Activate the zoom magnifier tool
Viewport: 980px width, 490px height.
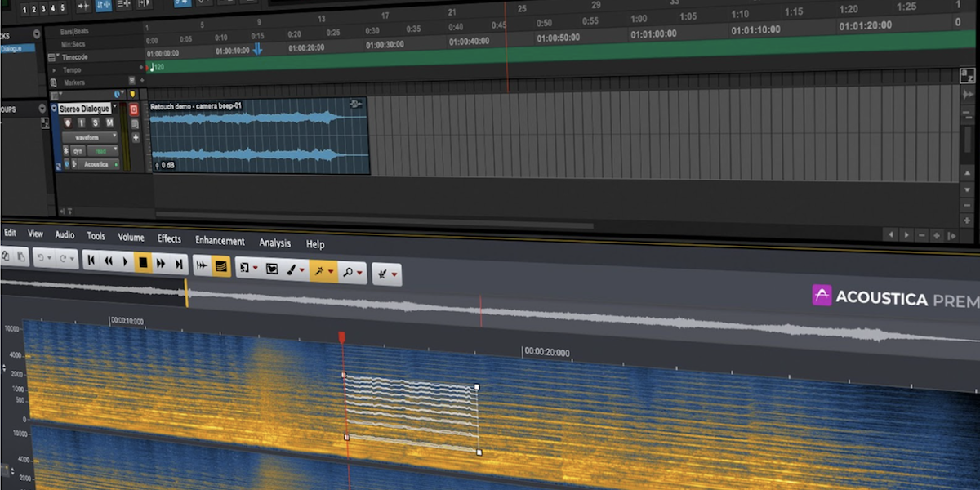tap(350, 270)
